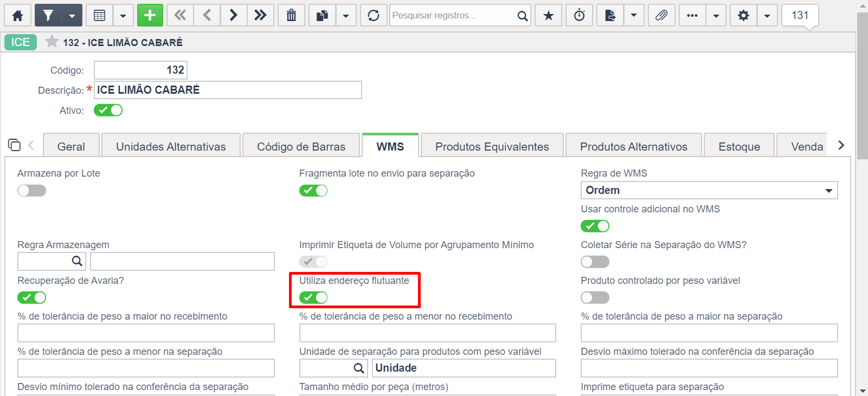Screen dimensions: 868x396
Task: Duplicate the record with copy icon
Action: pyautogui.click(x=323, y=15)
